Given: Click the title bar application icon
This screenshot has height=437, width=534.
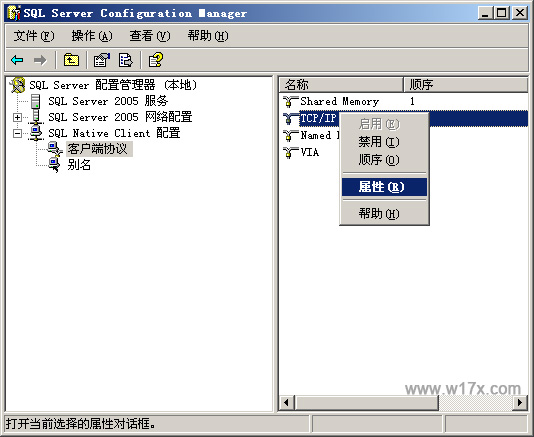Looking at the screenshot, I should click(14, 13).
